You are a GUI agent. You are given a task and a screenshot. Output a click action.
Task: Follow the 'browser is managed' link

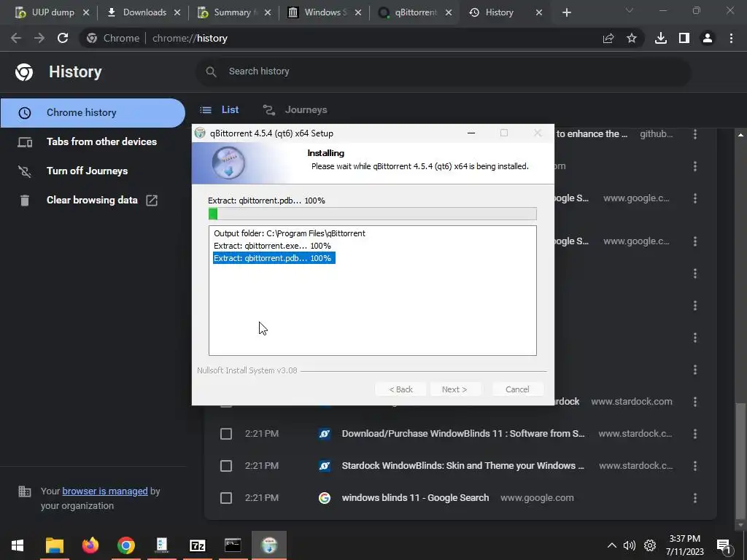coord(105,491)
